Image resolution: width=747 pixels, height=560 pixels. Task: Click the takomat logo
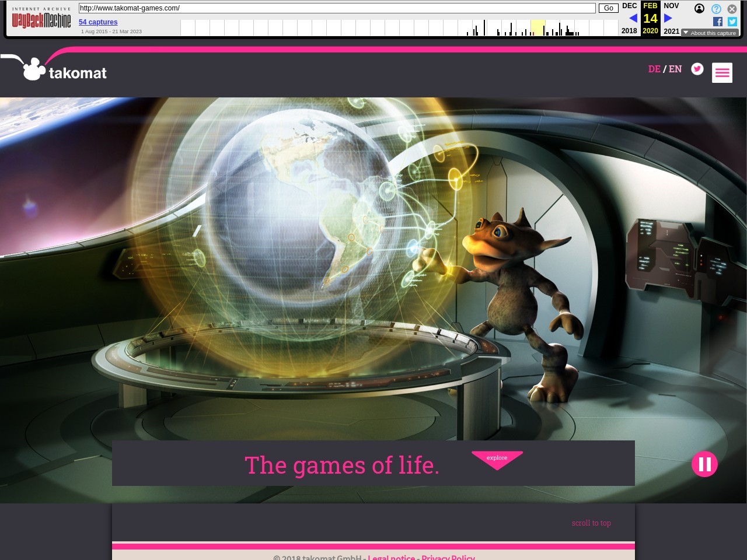(x=64, y=69)
